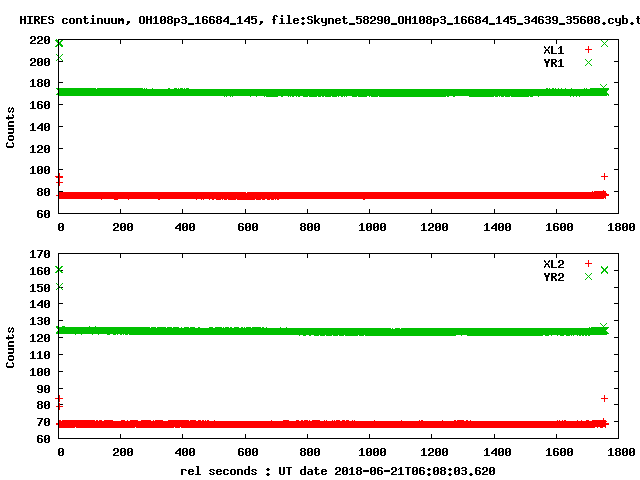The image size is (640, 480).
Task: Click the 170 y-axis tick label
Action: tap(40, 254)
